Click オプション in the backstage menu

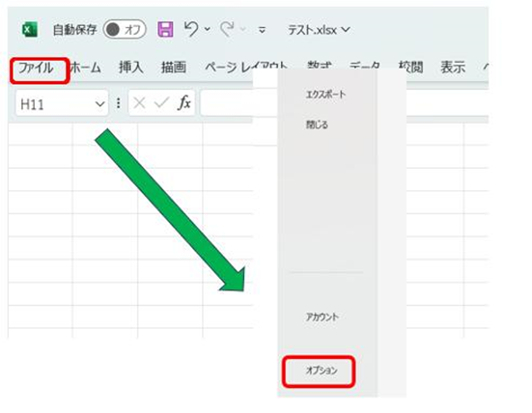322,370
